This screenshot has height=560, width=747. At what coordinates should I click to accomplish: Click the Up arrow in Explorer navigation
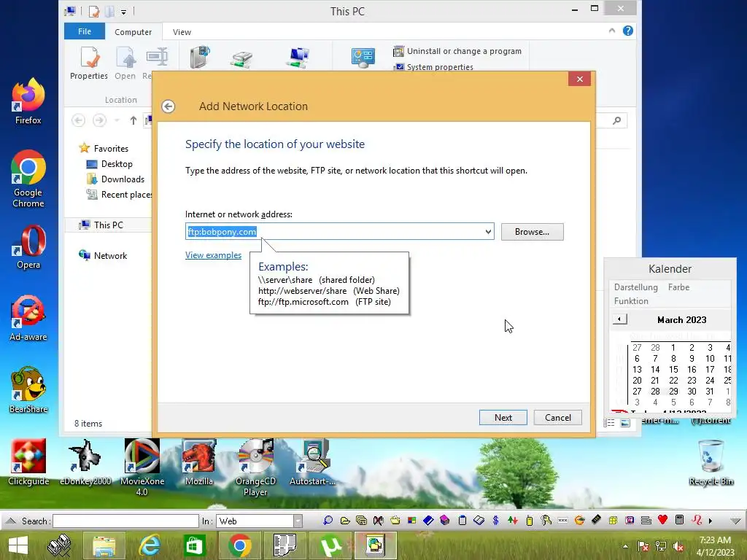point(133,120)
